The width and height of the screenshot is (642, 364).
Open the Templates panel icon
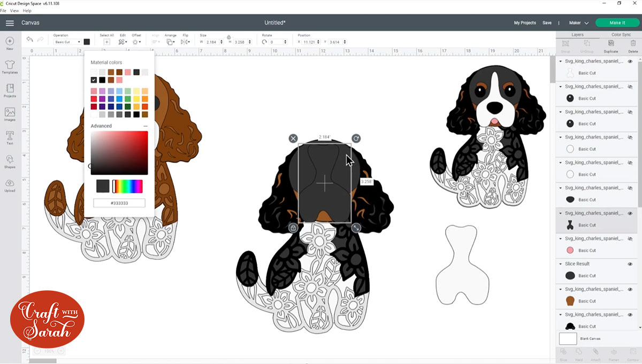click(x=10, y=65)
